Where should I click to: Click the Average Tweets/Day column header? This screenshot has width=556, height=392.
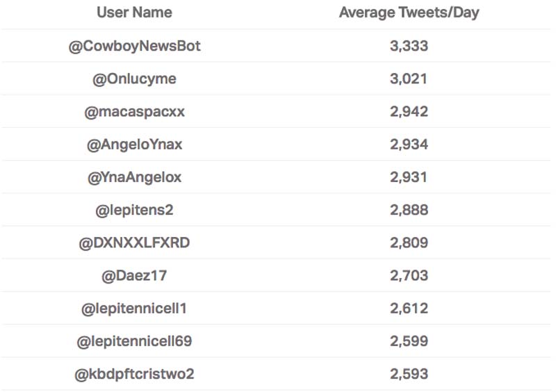(x=409, y=13)
